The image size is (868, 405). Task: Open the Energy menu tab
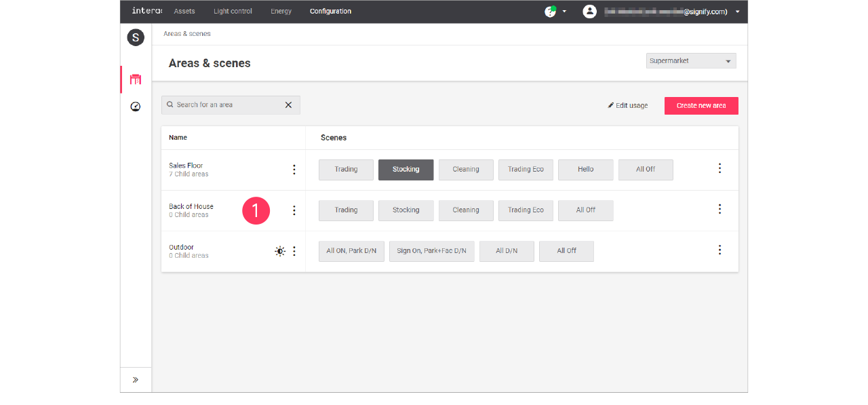point(281,12)
